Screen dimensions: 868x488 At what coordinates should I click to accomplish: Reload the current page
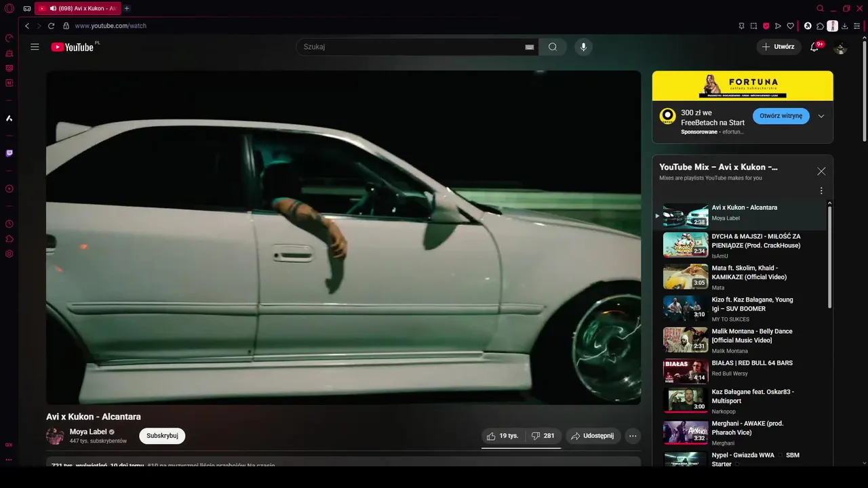pos(51,26)
